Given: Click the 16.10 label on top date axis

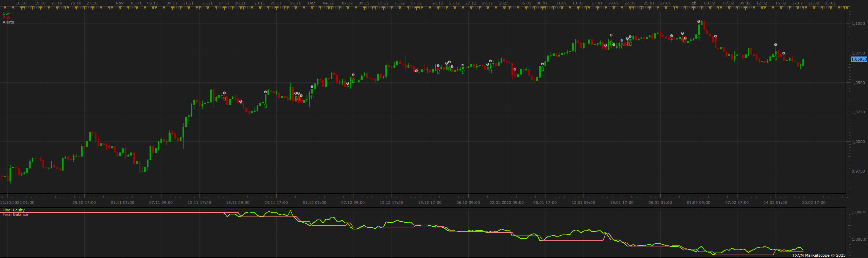Looking at the screenshot, I should coord(21,3).
